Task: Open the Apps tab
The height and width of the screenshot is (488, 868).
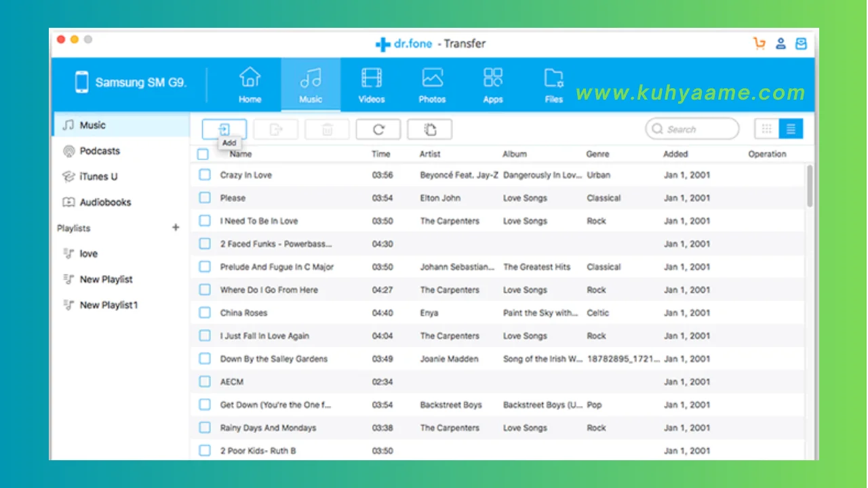Action: pyautogui.click(x=493, y=85)
